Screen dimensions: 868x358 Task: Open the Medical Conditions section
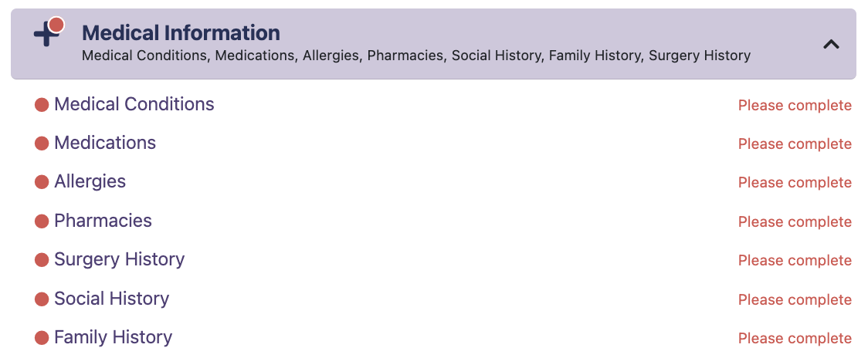[134, 104]
